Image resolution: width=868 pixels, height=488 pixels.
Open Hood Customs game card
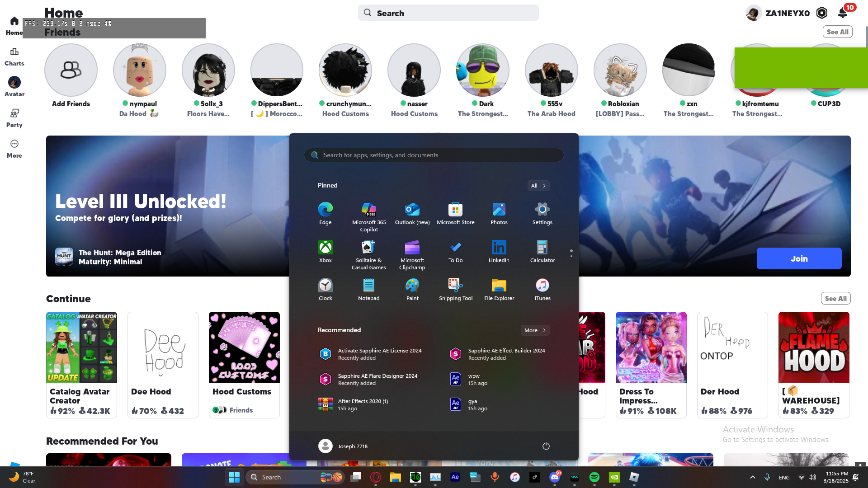click(x=244, y=365)
